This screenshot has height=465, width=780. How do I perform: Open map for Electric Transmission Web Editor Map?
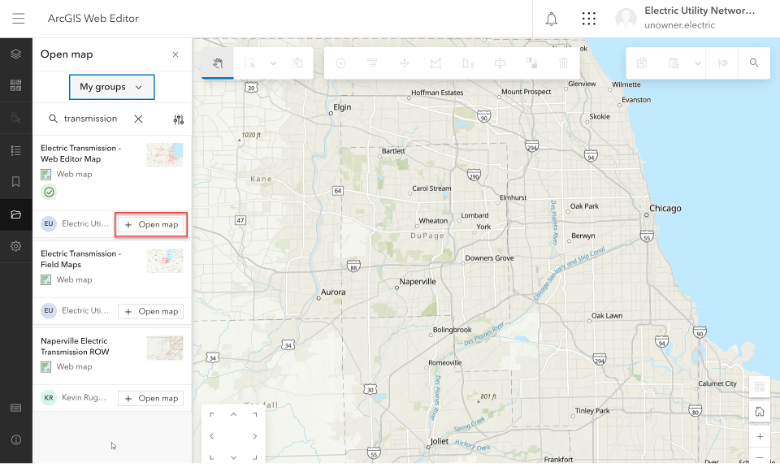pyautogui.click(x=151, y=224)
